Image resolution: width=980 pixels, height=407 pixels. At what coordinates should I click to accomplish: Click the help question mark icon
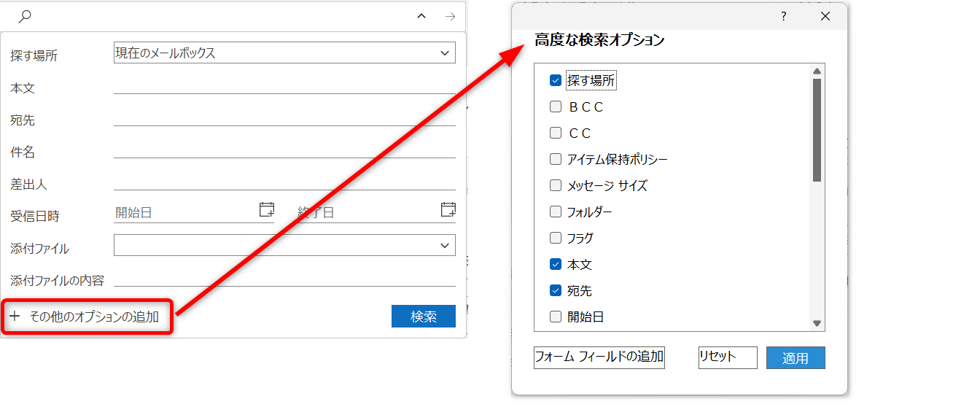[x=784, y=16]
